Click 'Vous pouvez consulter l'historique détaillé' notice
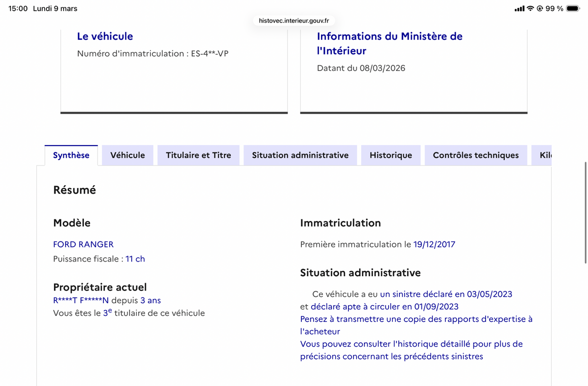Screen dimensions: 588x386 pos(412,350)
